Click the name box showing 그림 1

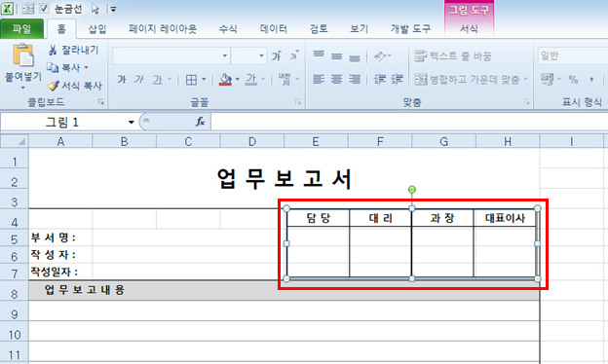(x=62, y=123)
